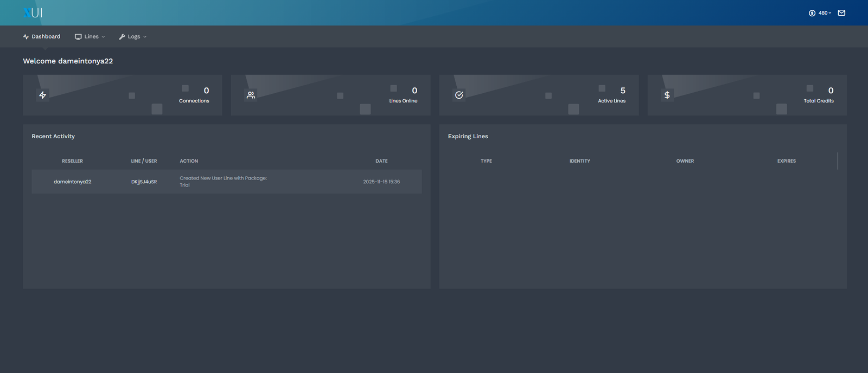Viewport: 868px width, 373px height.
Task: Go to the Dashboard menu item
Action: coord(41,36)
